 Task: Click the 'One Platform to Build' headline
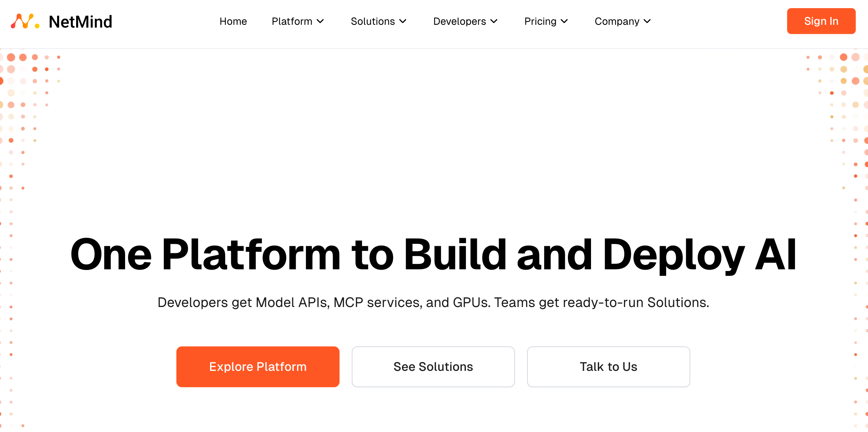[x=433, y=255]
